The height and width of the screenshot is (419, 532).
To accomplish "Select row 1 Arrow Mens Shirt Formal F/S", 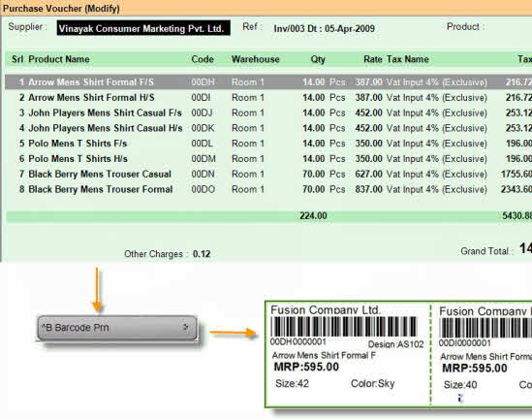I will click(x=268, y=82).
